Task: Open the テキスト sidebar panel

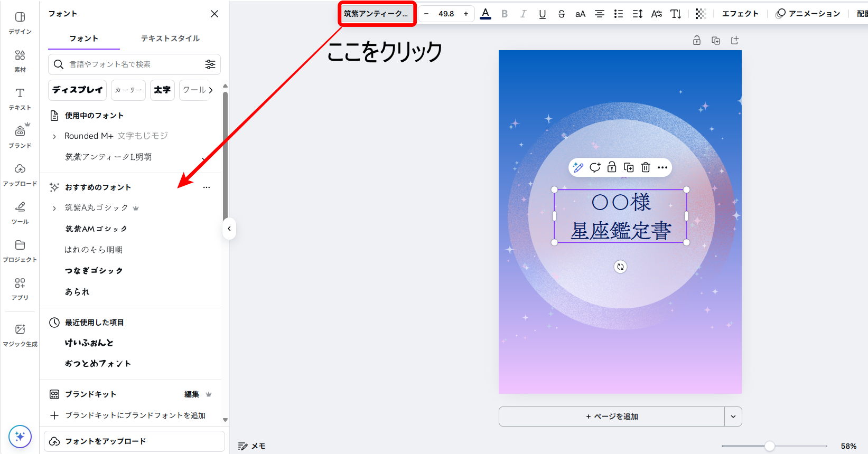Action: (x=20, y=99)
